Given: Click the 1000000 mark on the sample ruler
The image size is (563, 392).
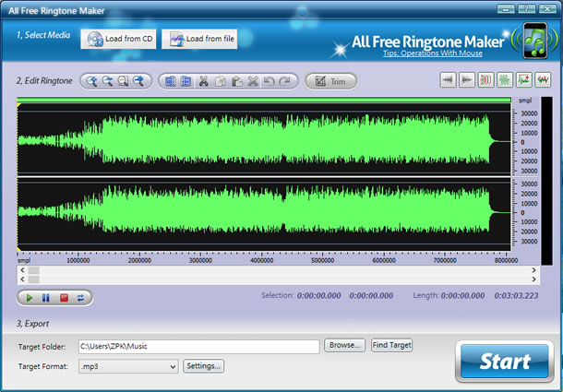Looking at the screenshot, I should tap(78, 260).
